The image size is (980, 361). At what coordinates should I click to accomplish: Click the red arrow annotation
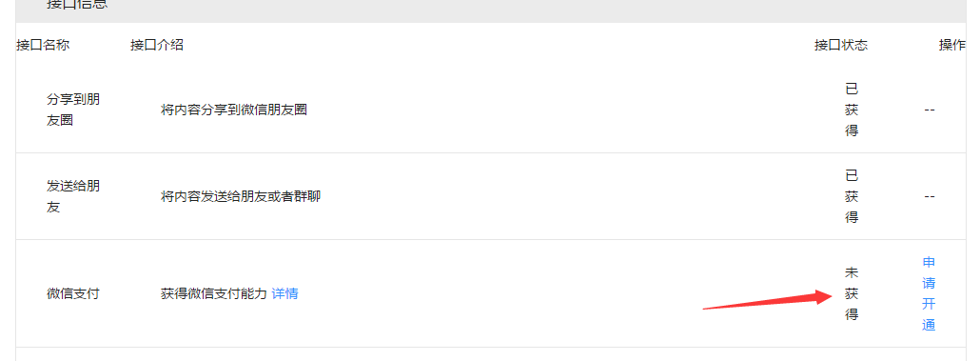coord(768,301)
